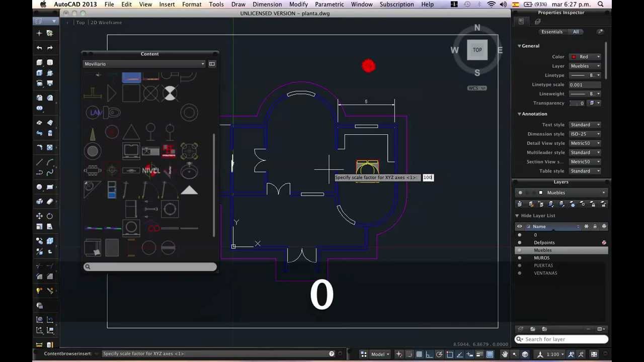Click the Undo arrow in the tool palette
This screenshot has height=362, width=644.
pyautogui.click(x=39, y=48)
